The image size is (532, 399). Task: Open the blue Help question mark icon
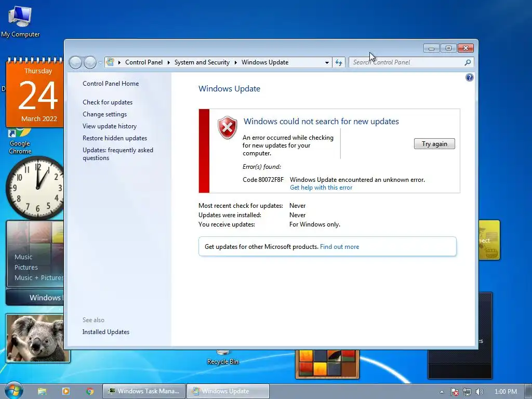470,78
